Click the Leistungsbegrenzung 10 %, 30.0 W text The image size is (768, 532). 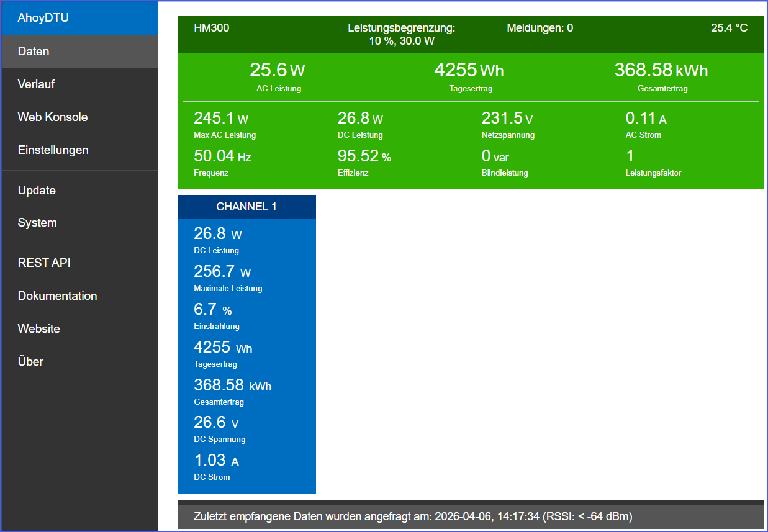(x=401, y=35)
